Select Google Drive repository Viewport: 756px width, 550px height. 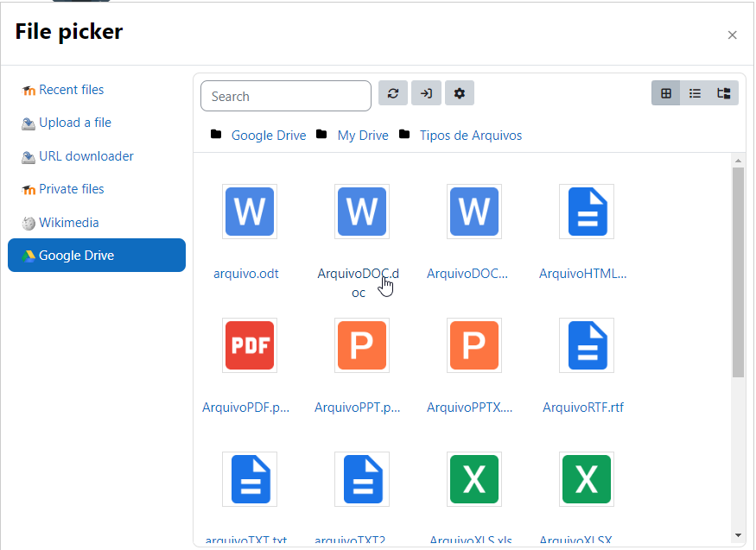click(x=97, y=256)
